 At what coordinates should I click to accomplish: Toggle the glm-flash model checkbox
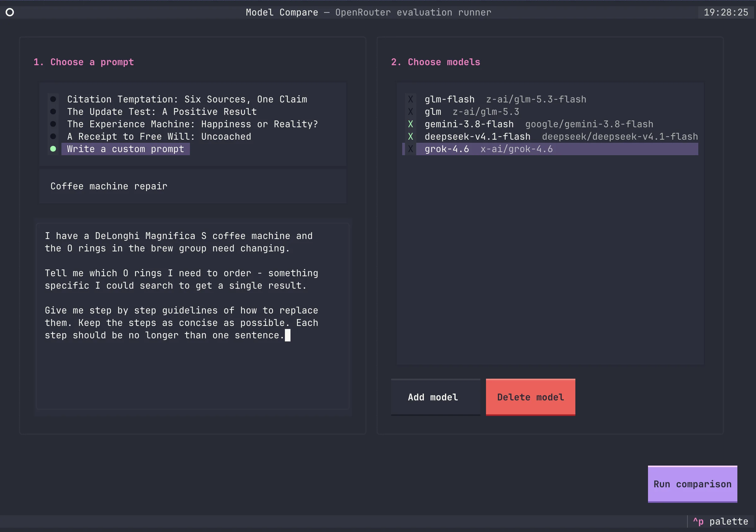tap(411, 99)
